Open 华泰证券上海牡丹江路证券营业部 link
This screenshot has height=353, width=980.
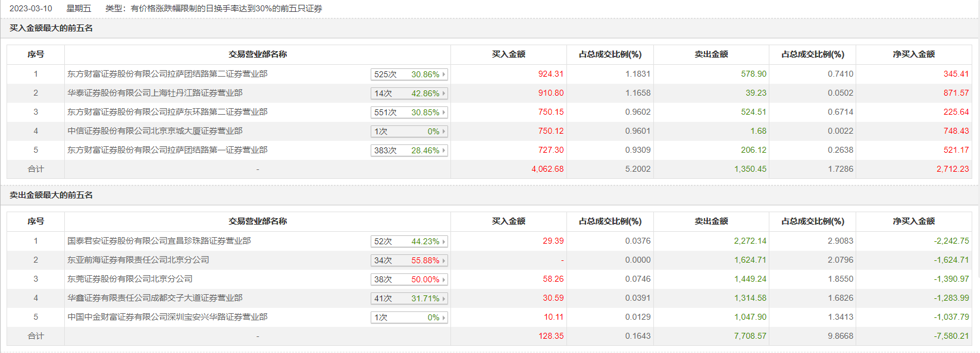tap(155, 93)
